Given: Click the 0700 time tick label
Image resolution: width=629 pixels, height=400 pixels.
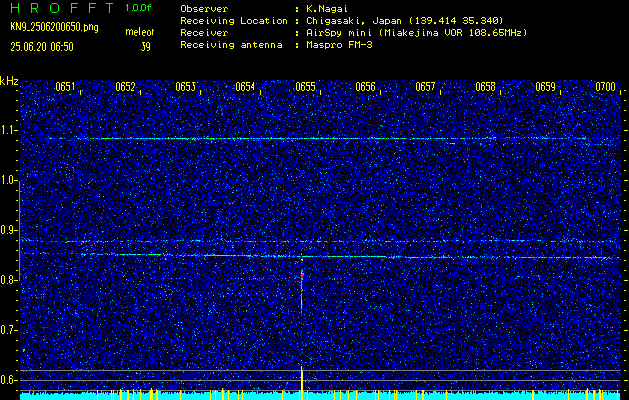Looking at the screenshot, I should pyautogui.click(x=605, y=87).
